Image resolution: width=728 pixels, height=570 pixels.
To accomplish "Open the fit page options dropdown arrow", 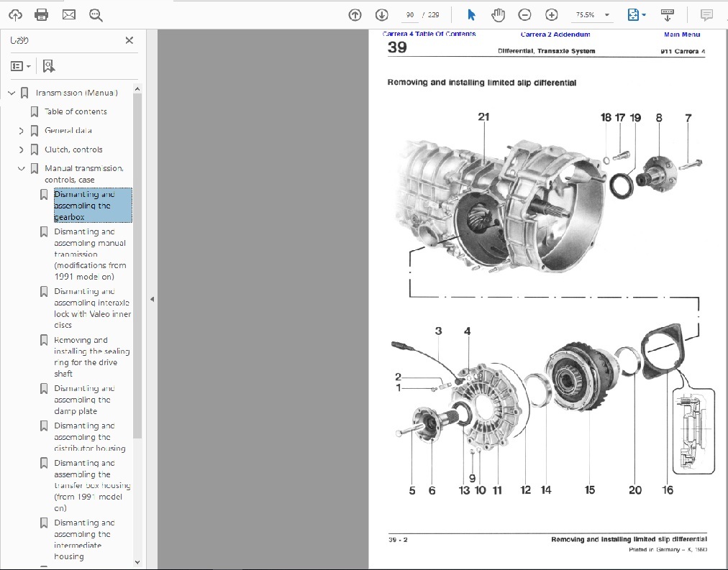I will click(644, 15).
